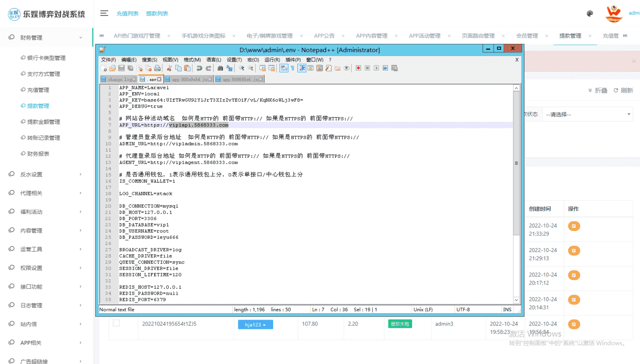This screenshot has height=364, width=640.
Task: Click the Save file toolbar icon
Action: (x=121, y=68)
